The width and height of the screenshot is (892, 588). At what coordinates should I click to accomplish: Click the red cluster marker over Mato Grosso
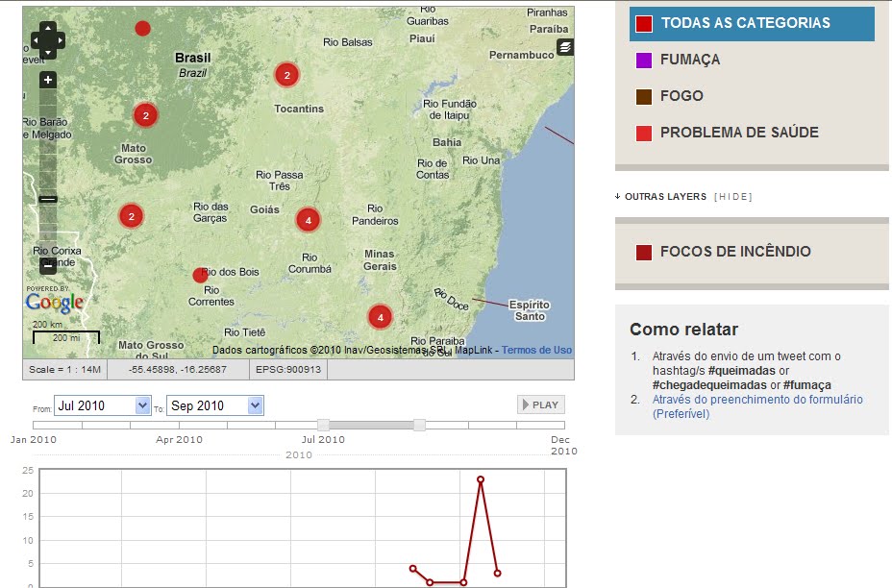[145, 114]
